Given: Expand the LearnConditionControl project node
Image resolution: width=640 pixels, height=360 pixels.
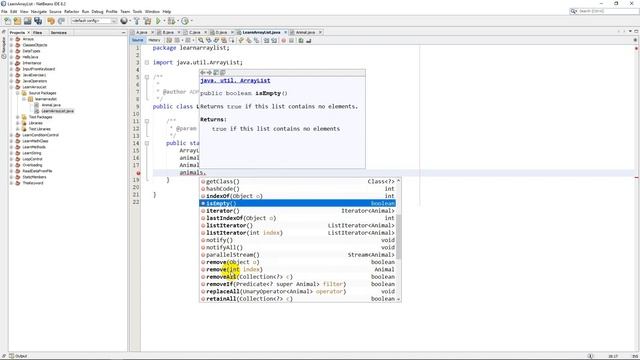Looking at the screenshot, I should pyautogui.click(x=11, y=135).
